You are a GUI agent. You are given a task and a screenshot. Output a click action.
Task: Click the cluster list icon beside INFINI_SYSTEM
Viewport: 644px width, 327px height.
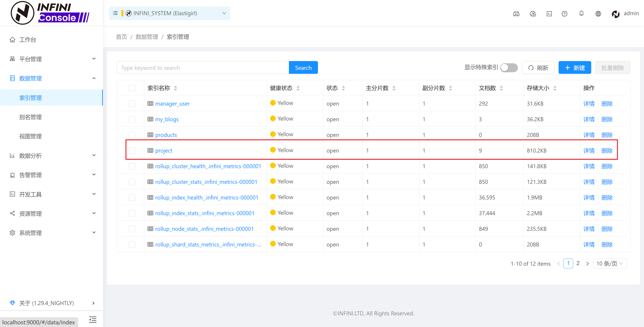tap(115, 13)
